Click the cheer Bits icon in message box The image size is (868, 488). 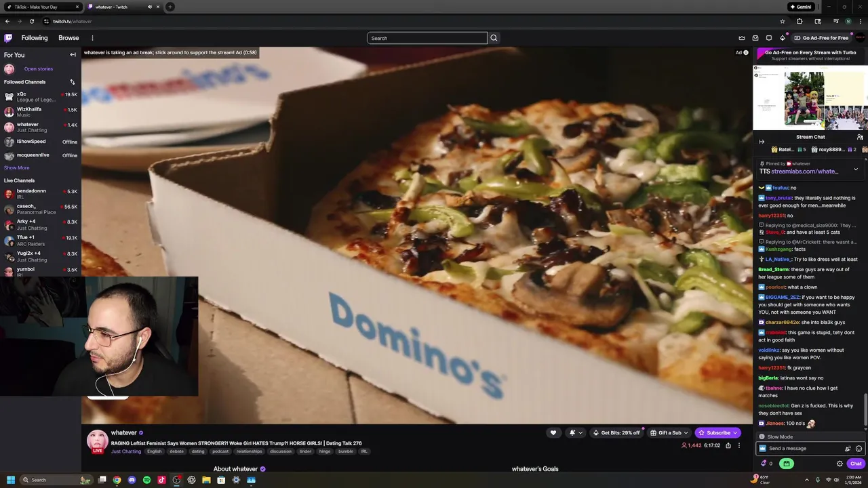[x=848, y=449]
